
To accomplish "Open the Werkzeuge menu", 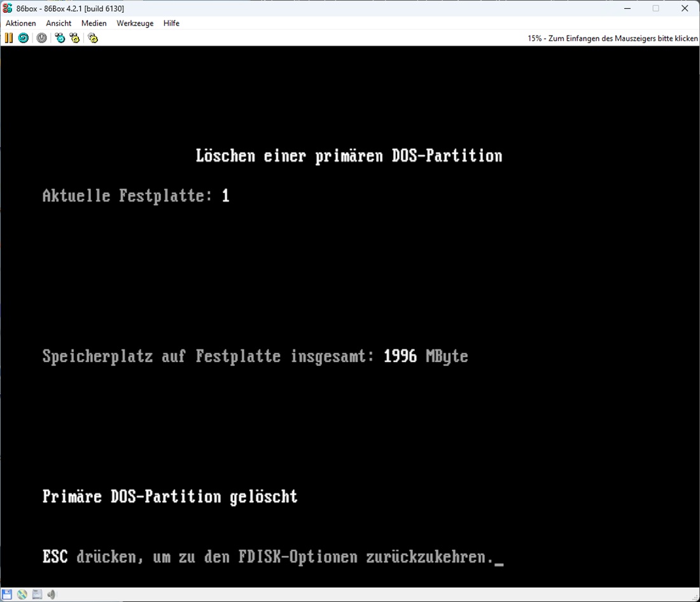I will pos(135,24).
